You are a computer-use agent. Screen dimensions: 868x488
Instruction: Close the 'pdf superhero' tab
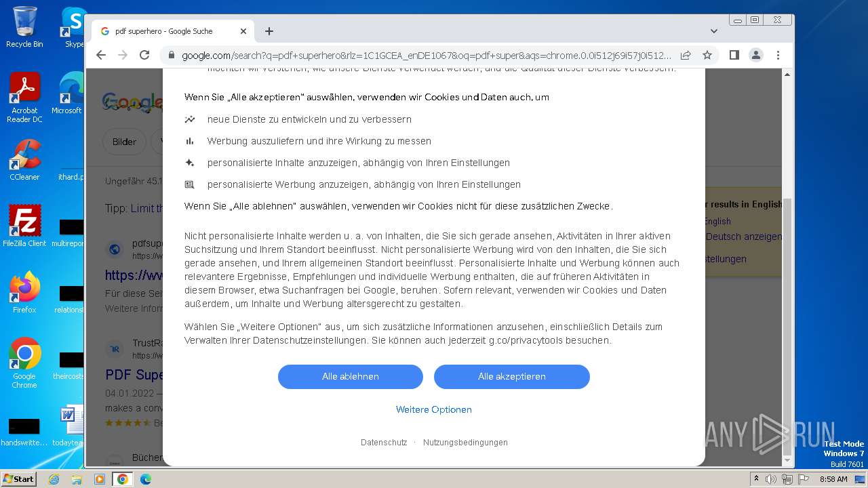click(x=243, y=31)
